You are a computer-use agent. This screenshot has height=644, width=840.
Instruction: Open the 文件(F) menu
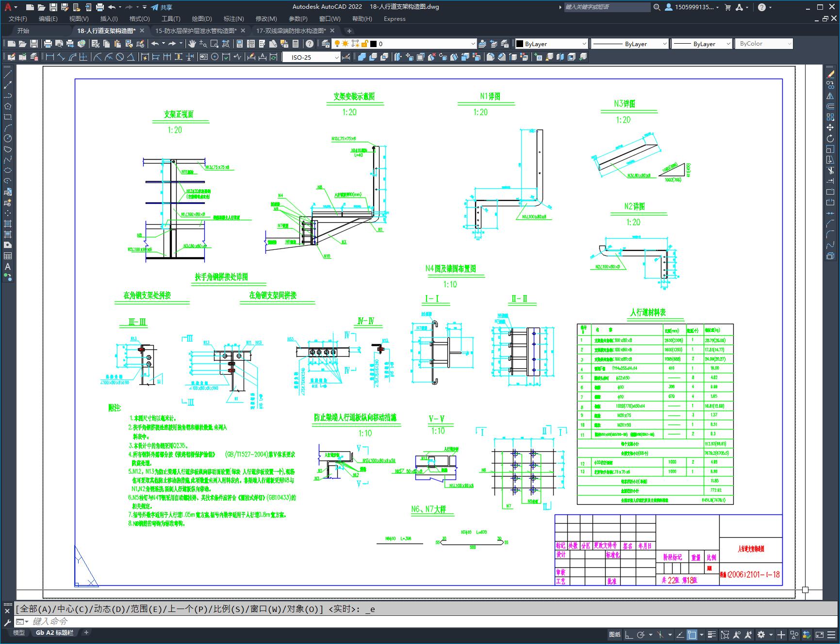pyautogui.click(x=18, y=18)
